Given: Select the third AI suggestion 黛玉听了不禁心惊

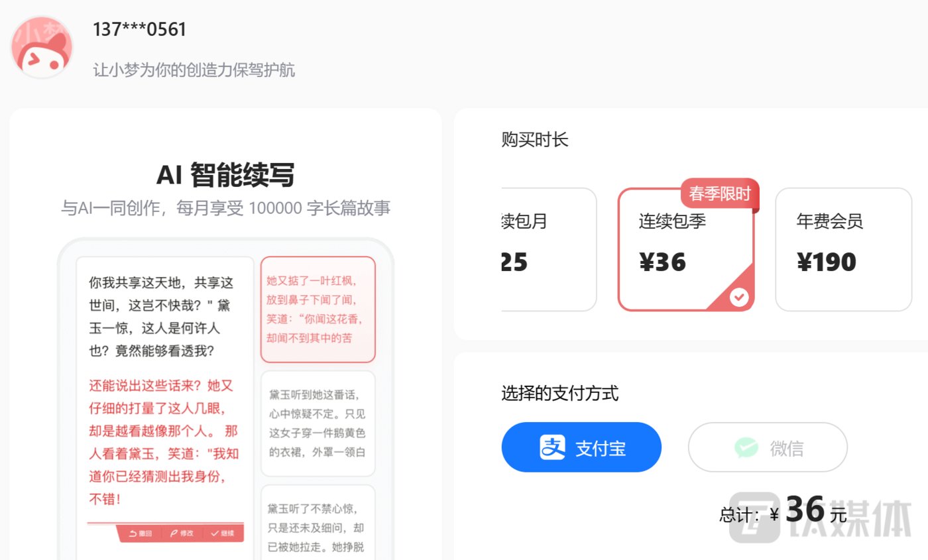Looking at the screenshot, I should [318, 522].
